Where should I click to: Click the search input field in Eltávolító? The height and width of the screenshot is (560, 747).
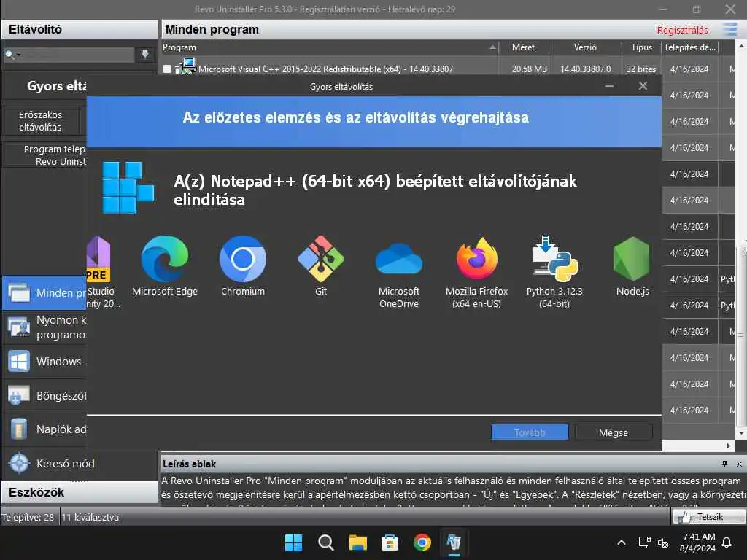point(76,55)
